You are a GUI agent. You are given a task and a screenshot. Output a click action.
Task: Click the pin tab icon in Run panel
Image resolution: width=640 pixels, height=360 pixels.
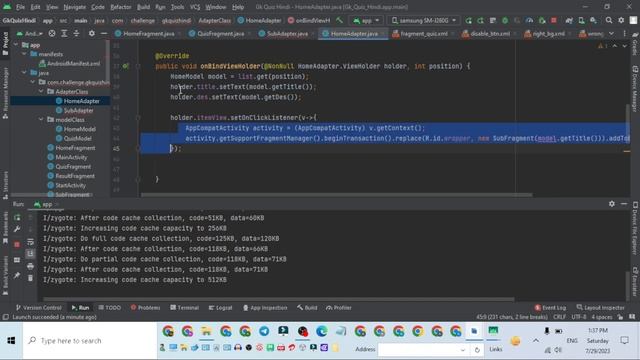click(x=17, y=275)
